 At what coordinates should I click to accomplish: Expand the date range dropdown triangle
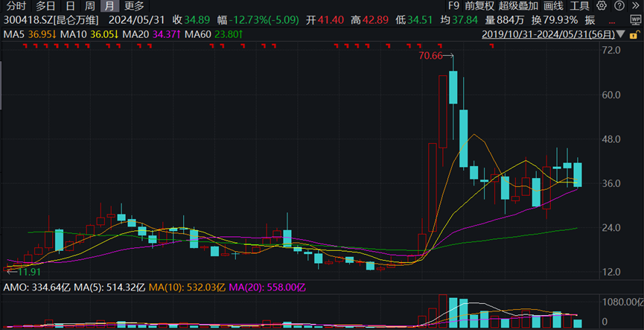tap(621, 34)
